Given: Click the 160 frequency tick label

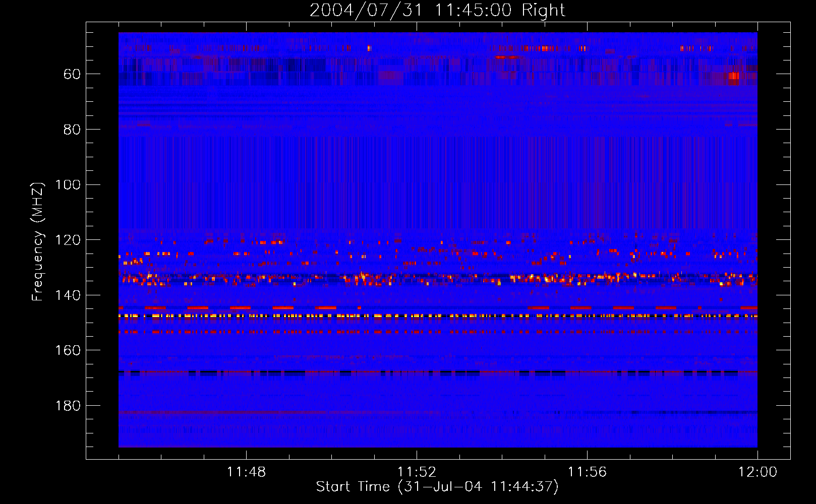Looking at the screenshot, I should point(68,350).
